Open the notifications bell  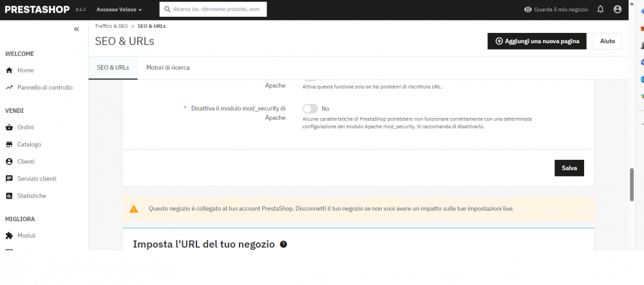(x=600, y=9)
